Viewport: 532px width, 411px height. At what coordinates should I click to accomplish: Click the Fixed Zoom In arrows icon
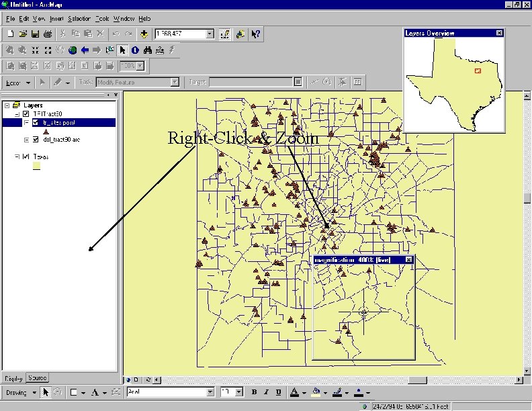[x=35, y=50]
